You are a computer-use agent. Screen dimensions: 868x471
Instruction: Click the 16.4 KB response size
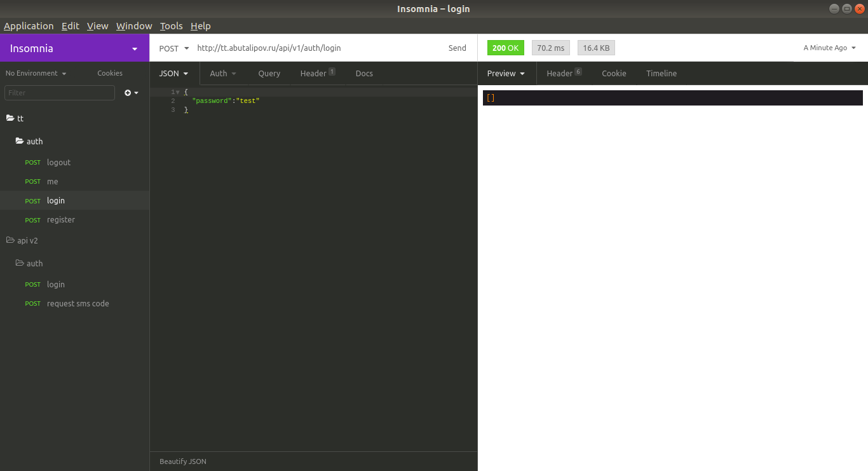pos(596,48)
